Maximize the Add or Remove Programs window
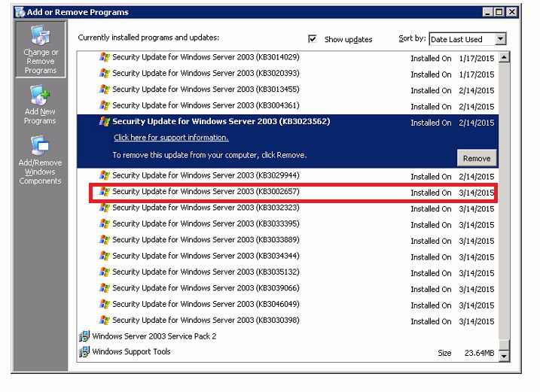The image size is (540, 392). [x=499, y=12]
